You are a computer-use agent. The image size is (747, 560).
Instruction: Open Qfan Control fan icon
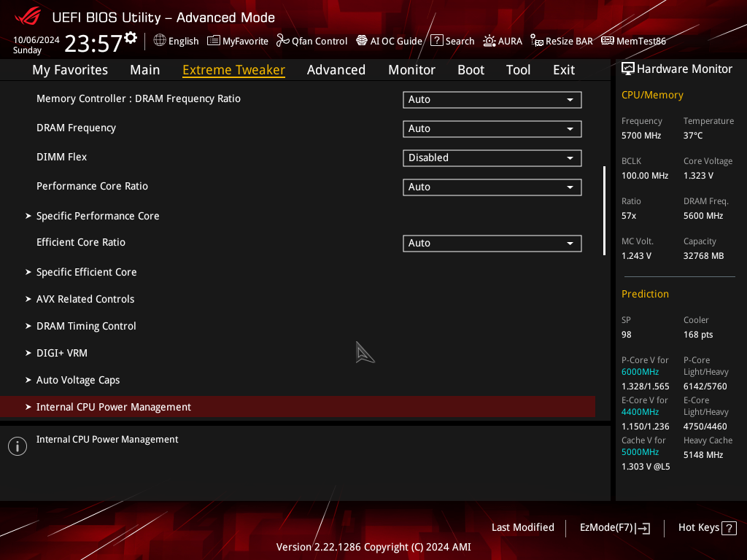283,41
